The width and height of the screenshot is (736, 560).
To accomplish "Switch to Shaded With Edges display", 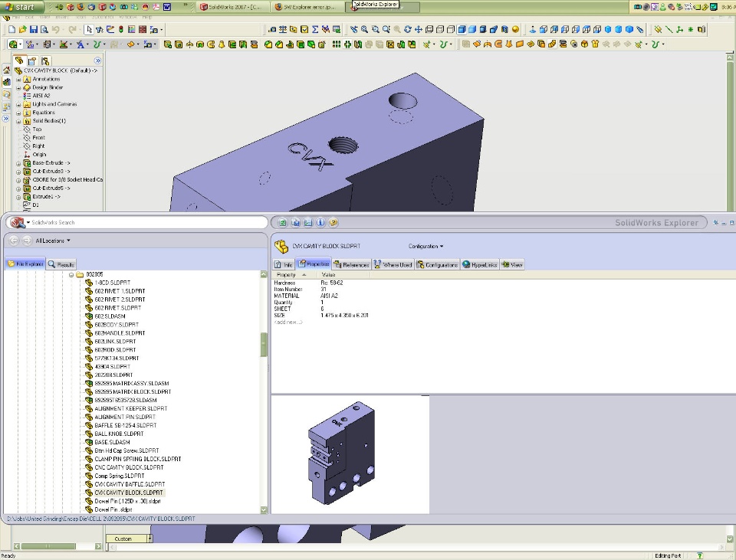I will click(x=462, y=30).
